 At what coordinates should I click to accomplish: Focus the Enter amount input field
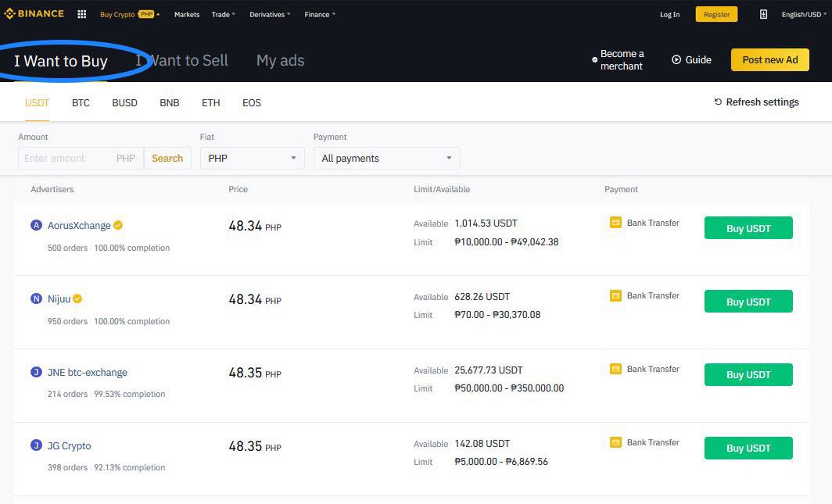pyautogui.click(x=81, y=159)
